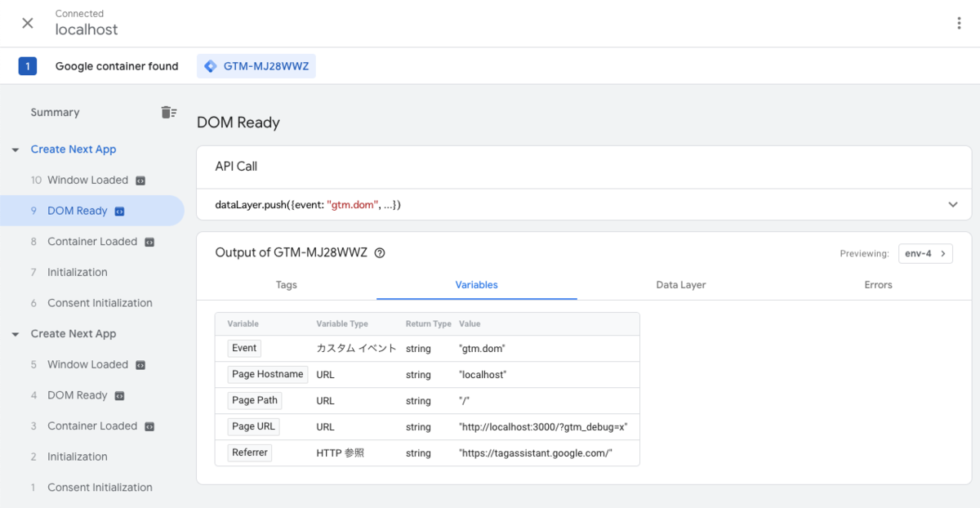Screen dimensions: 980x508
Task: Select event 9 DOM Ready
Action: point(92,211)
